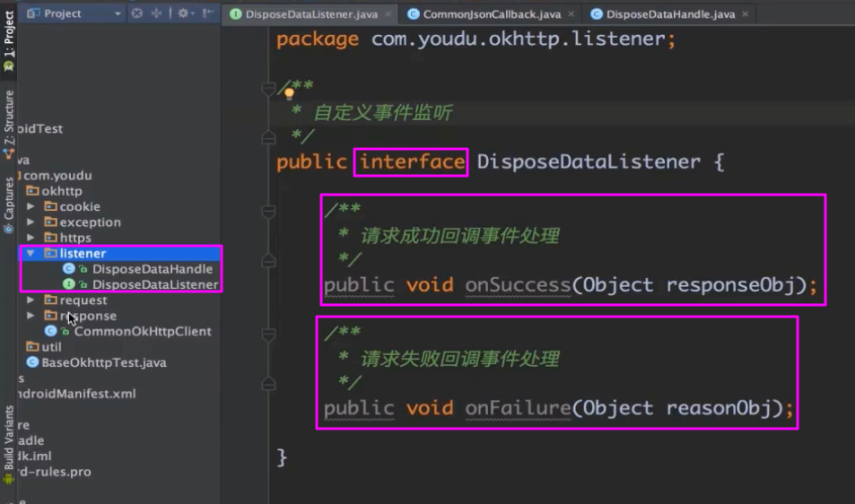Click the DisposeDataListener interface icon in tree
855x504 pixels.
69,284
